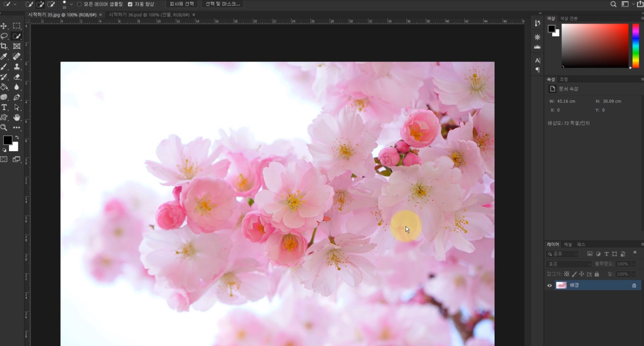Expand the 불투명도 opacity dropdown arrow
This screenshot has height=346, width=644.
pyautogui.click(x=633, y=264)
